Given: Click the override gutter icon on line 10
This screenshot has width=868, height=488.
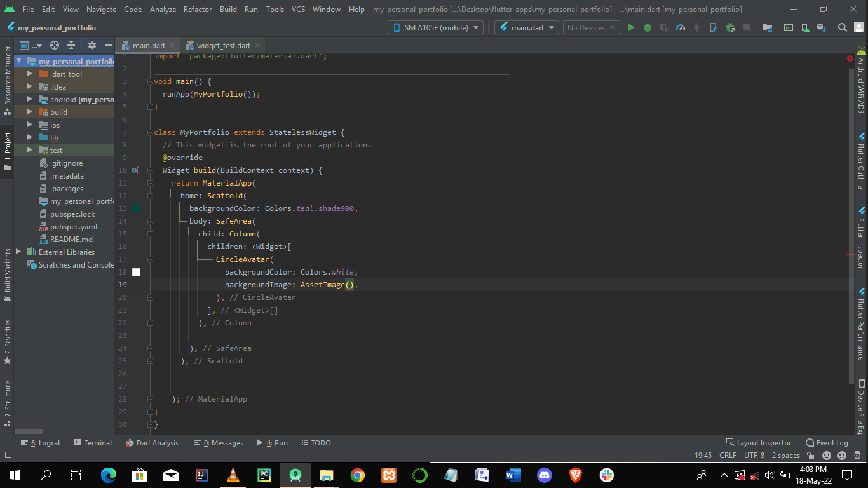Looking at the screenshot, I should click(x=135, y=170).
